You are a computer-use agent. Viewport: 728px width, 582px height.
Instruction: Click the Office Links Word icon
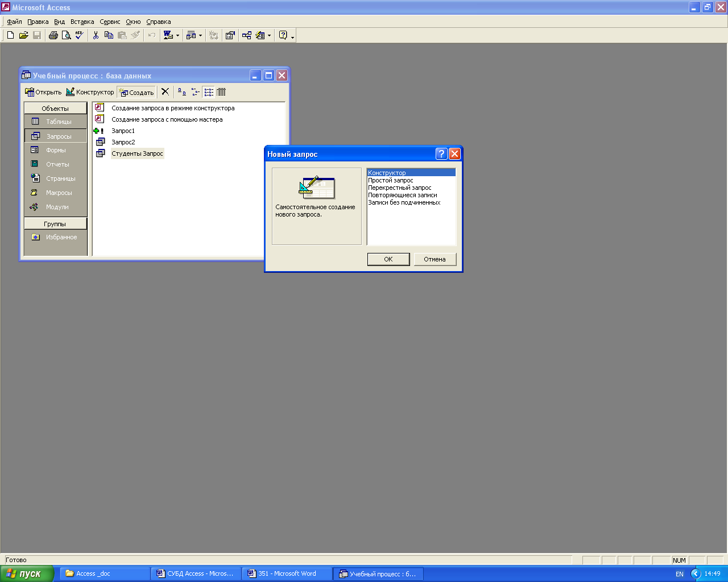click(168, 35)
